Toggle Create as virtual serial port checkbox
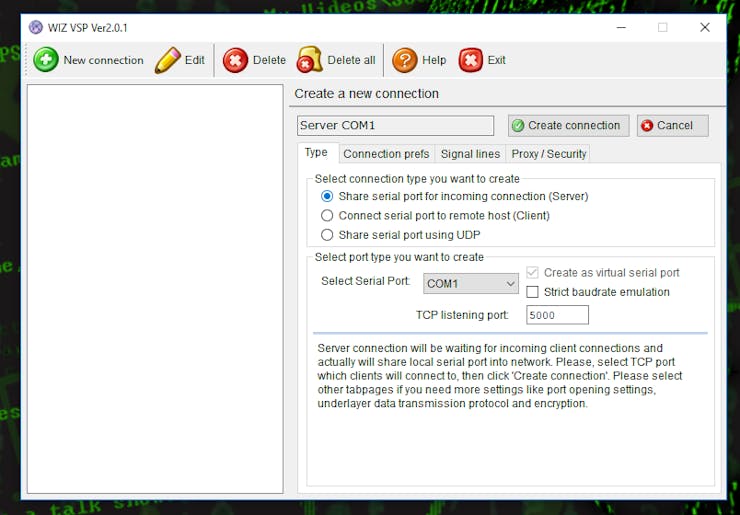 pyautogui.click(x=532, y=272)
